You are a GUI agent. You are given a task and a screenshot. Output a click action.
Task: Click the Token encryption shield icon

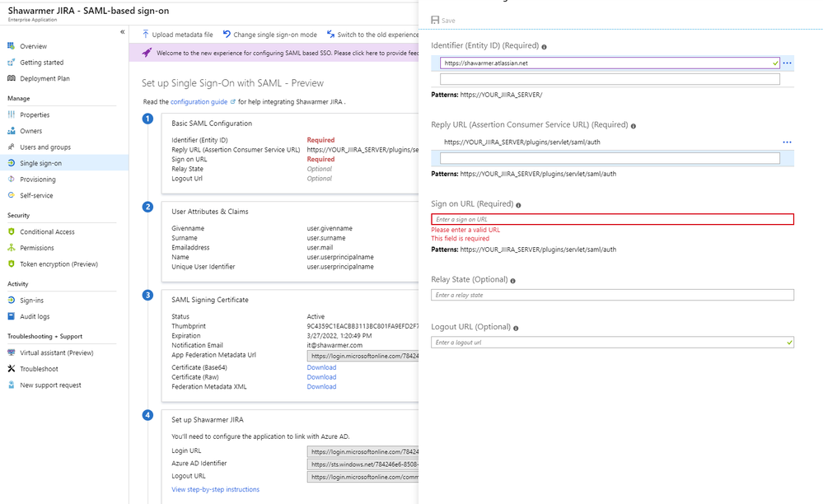11,264
